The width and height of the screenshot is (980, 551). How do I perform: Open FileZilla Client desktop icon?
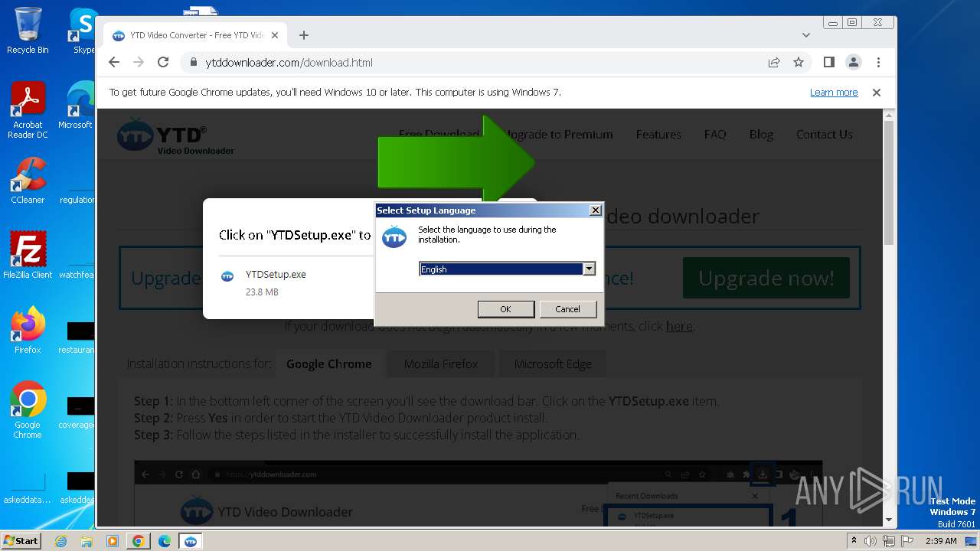(x=28, y=256)
